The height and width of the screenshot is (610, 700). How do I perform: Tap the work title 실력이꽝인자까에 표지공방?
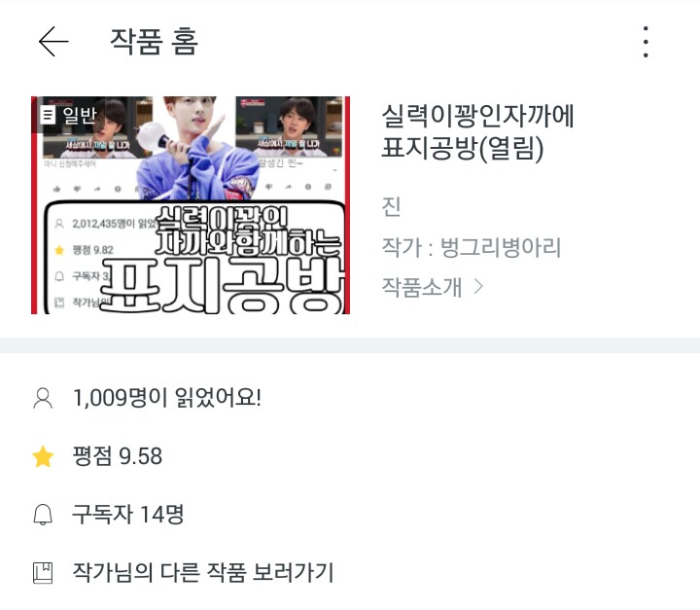[x=477, y=132]
